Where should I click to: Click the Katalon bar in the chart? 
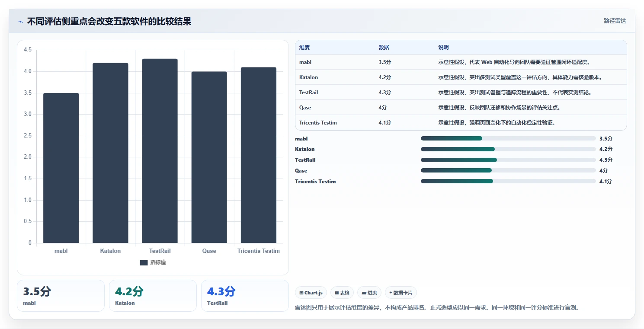click(110, 153)
